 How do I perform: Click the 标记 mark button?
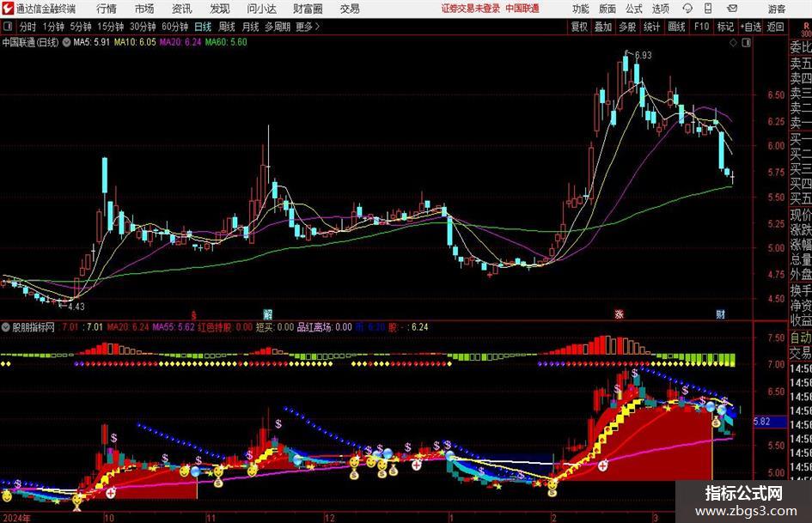coord(725,27)
